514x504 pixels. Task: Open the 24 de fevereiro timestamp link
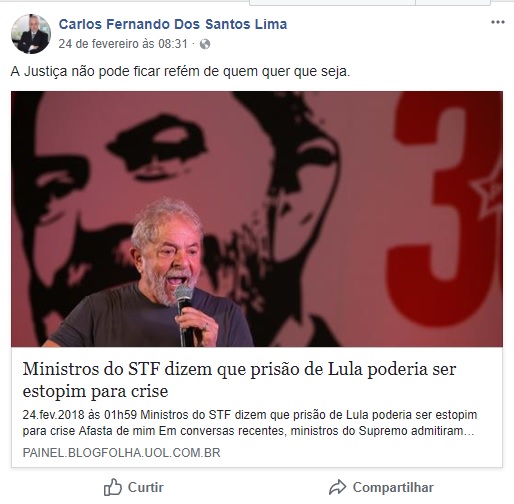point(123,44)
